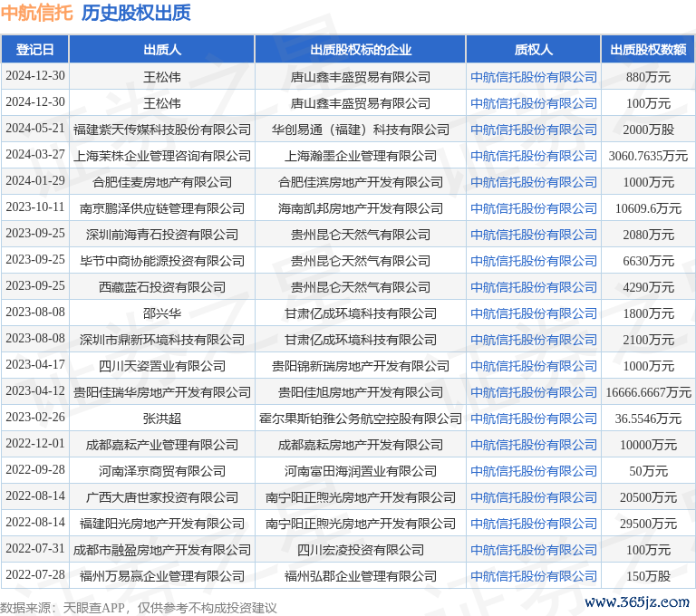
Task: Open 中航信托股份有限公司 link in the 20500万元 row
Action: (534, 497)
